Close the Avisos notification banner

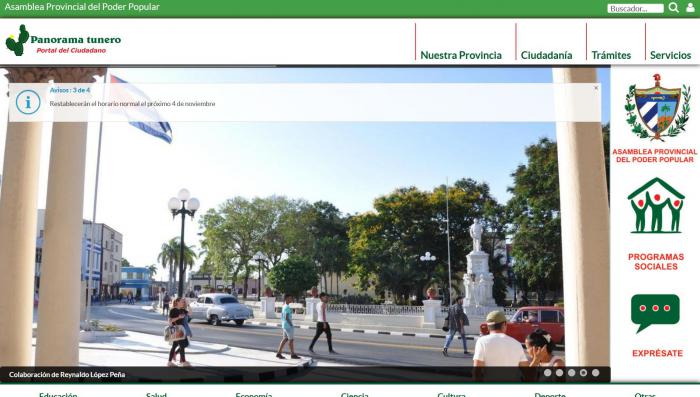pyautogui.click(x=596, y=88)
